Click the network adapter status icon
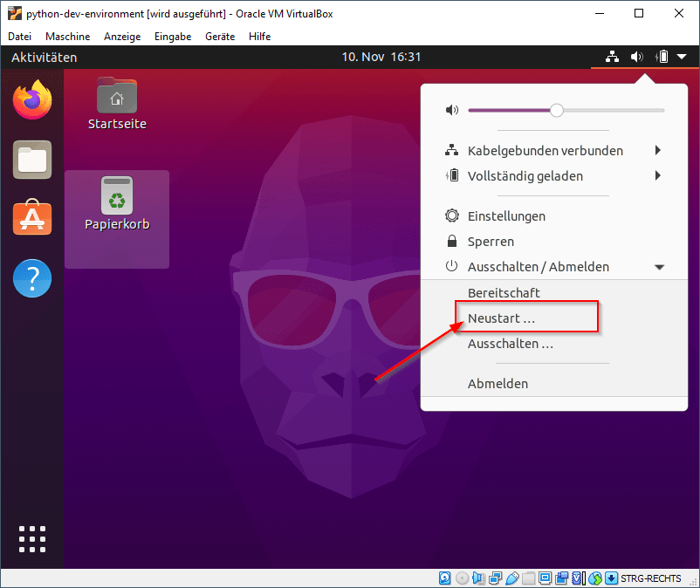The width and height of the screenshot is (700, 588). [x=494, y=578]
